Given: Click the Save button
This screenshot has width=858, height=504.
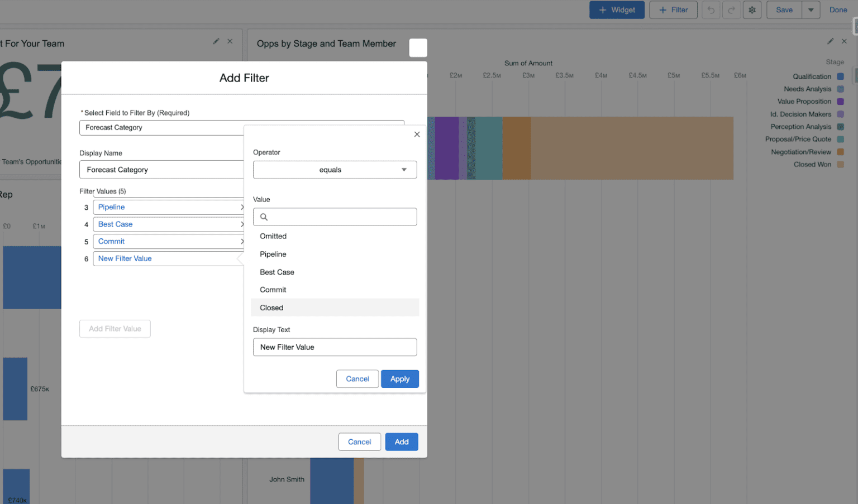Looking at the screenshot, I should pyautogui.click(x=784, y=10).
